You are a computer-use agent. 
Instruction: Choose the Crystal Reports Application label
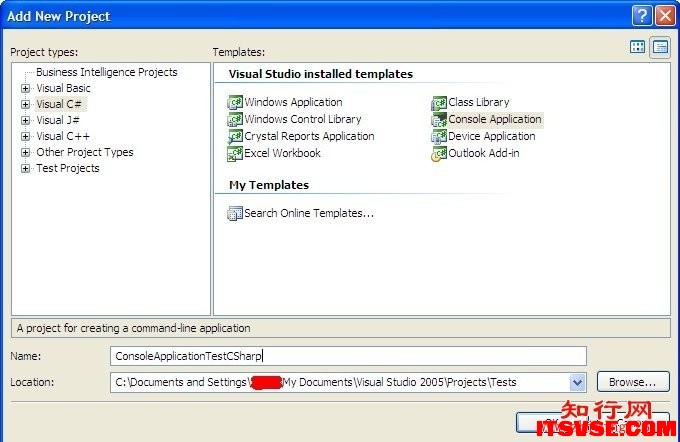309,136
